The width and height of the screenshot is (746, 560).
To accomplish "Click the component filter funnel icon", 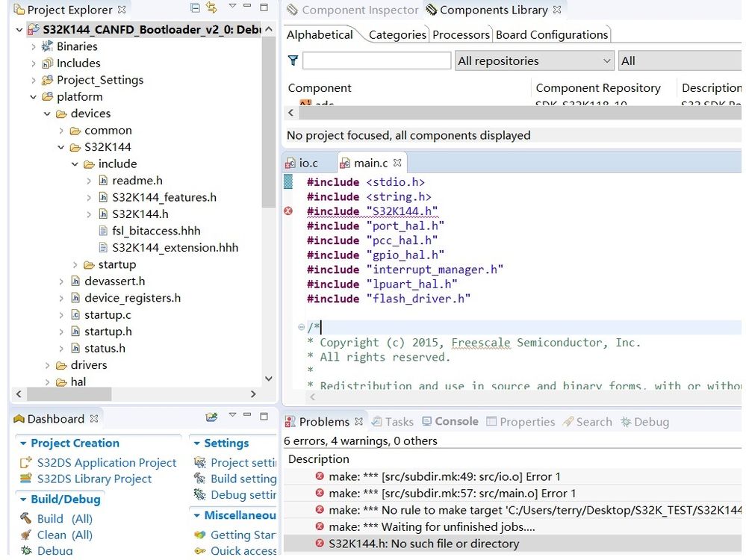I will click(x=293, y=60).
